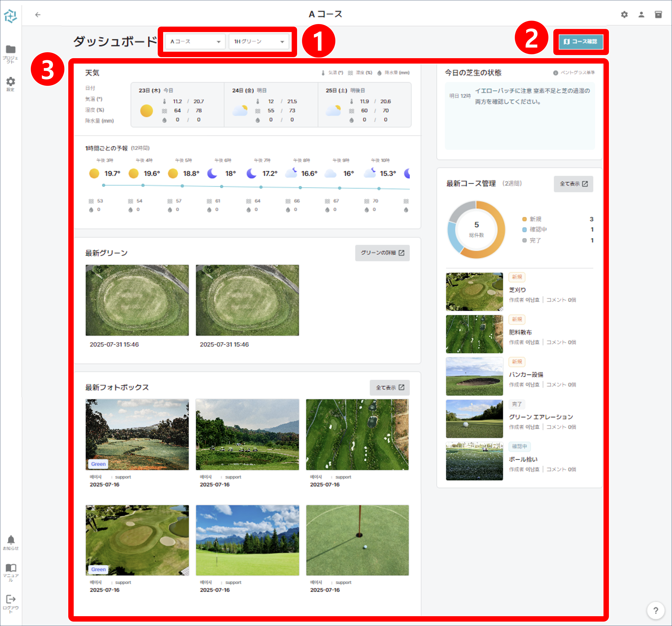Click the course management donut chart

click(476, 230)
